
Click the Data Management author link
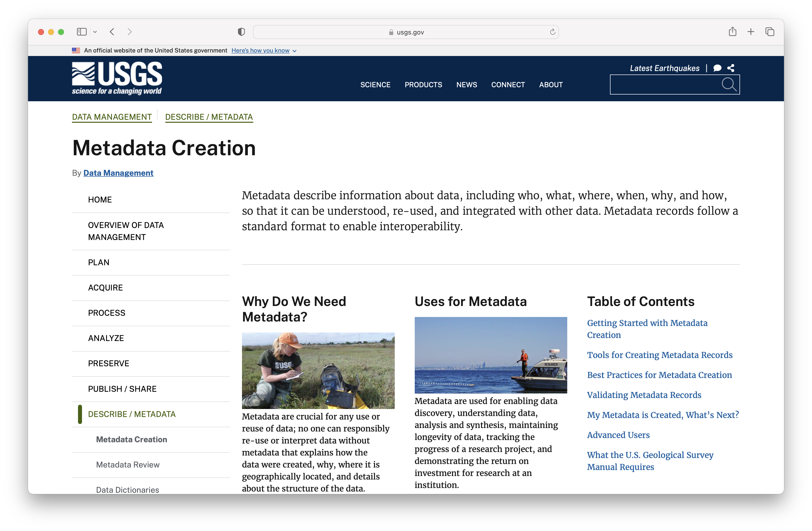pyautogui.click(x=118, y=173)
